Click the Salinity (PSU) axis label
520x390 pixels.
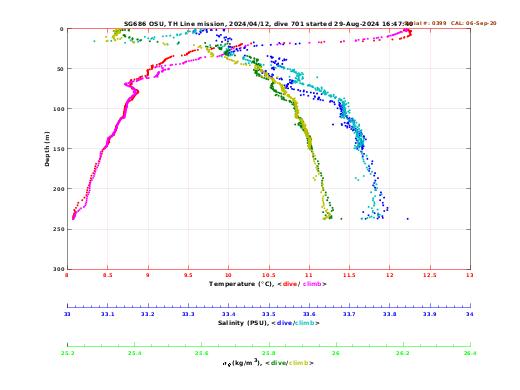(x=243, y=323)
